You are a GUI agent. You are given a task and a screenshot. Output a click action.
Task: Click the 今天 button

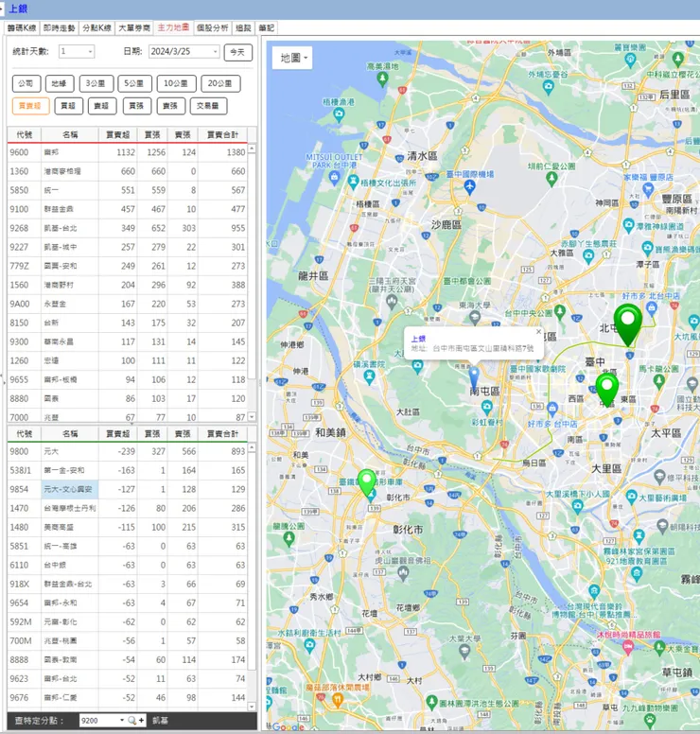click(237, 52)
